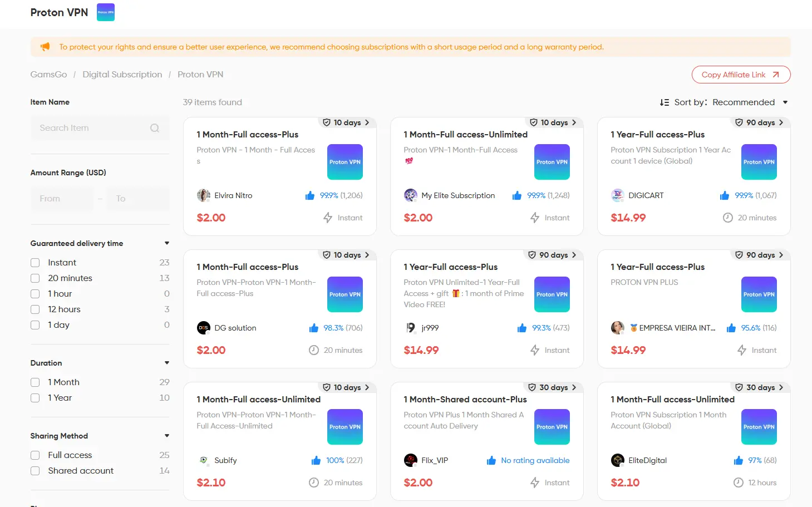The width and height of the screenshot is (812, 507).
Task: Check the 12 hours delivery filter
Action: tap(35, 309)
